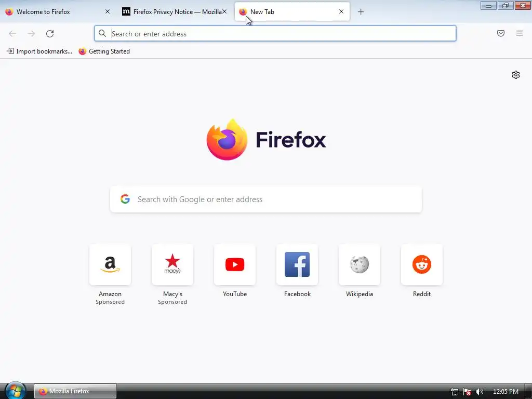532x399 pixels.
Task: Open the Reddit shortcut tile
Action: tap(422, 264)
